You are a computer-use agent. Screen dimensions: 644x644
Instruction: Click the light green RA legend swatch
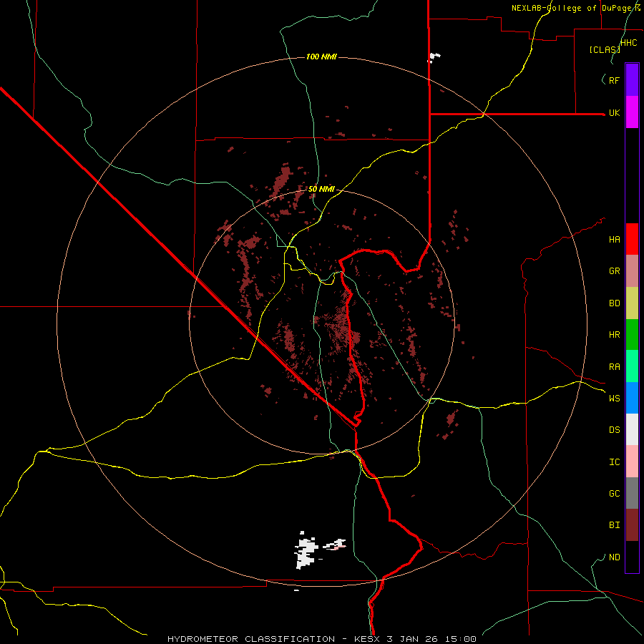[632, 366]
